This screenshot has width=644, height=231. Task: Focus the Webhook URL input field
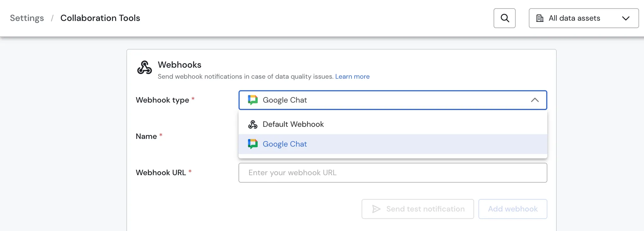[392, 173]
